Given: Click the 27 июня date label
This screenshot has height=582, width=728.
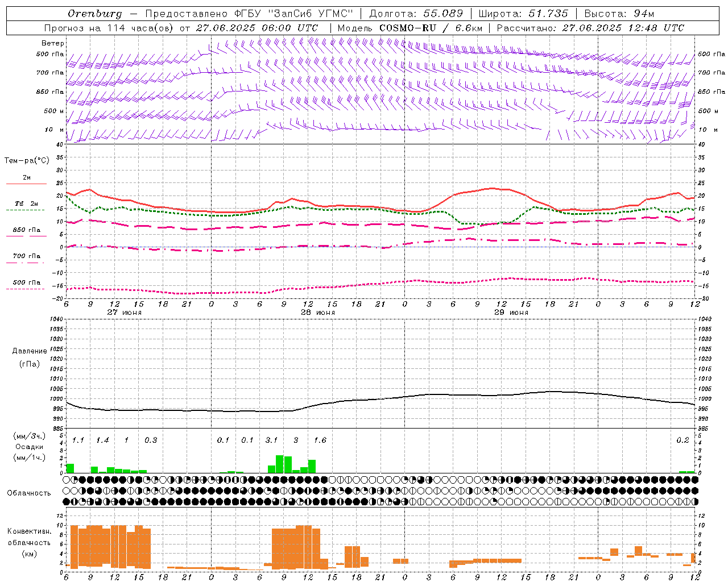Looking at the screenshot, I should coord(125,312).
